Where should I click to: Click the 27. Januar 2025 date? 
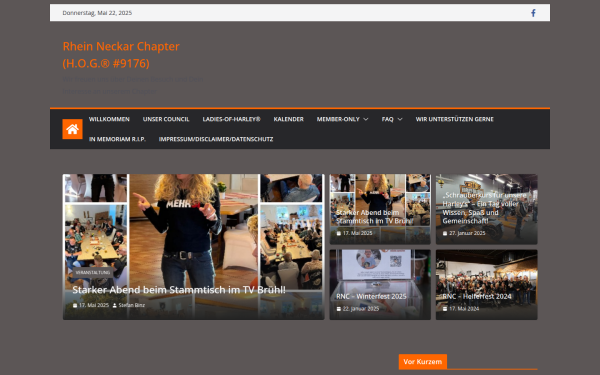pos(467,233)
